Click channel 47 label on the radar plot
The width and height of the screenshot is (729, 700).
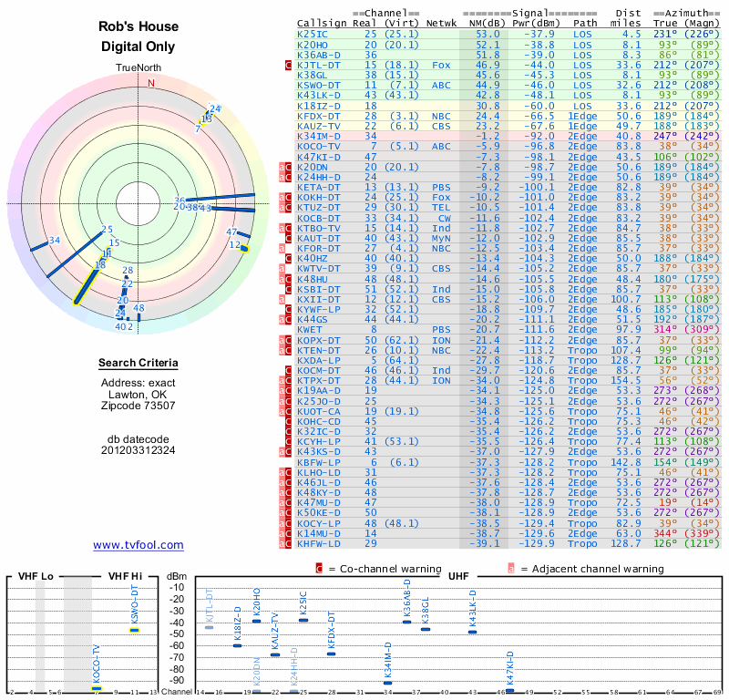231,232
